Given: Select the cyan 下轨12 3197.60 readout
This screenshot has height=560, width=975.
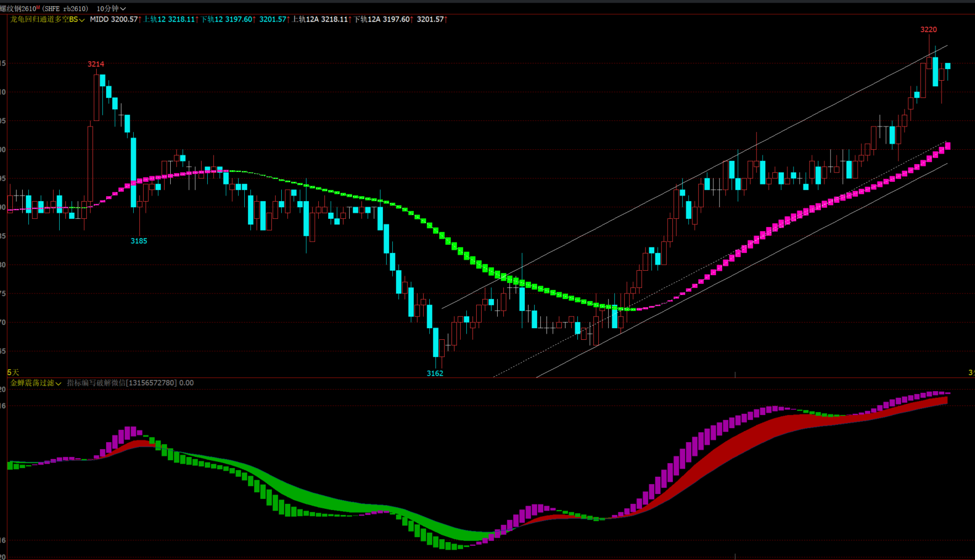Looking at the screenshot, I should pyautogui.click(x=226, y=20).
